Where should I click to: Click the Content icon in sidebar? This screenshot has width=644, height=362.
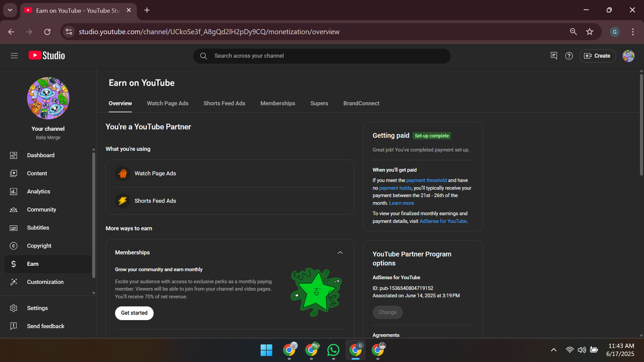pos(14,173)
